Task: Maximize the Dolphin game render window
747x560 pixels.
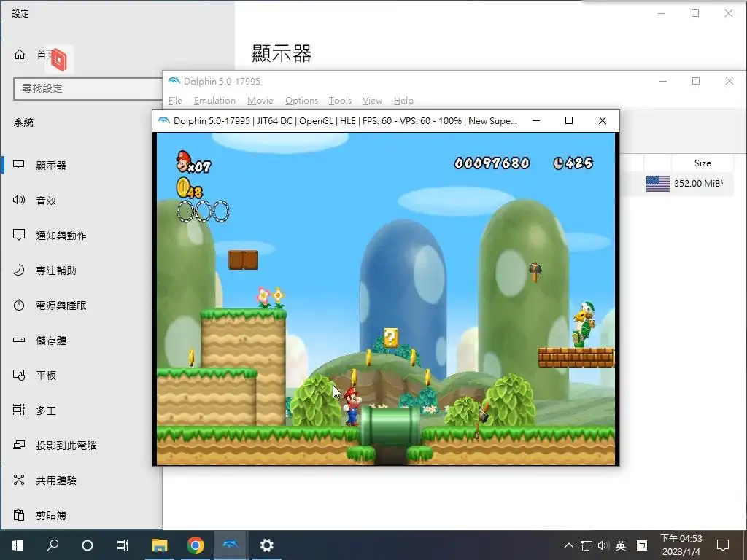Action: click(x=569, y=120)
